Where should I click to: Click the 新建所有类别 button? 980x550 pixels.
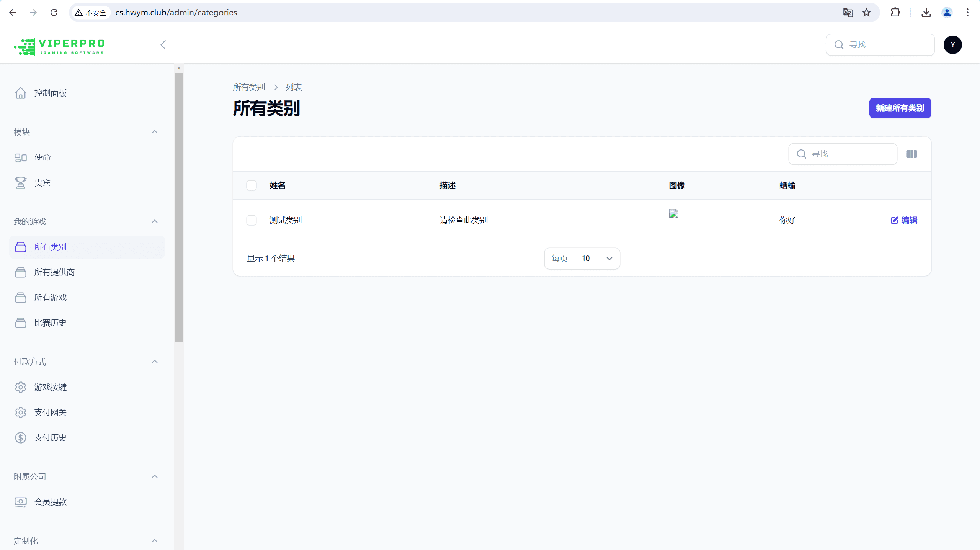pos(900,108)
